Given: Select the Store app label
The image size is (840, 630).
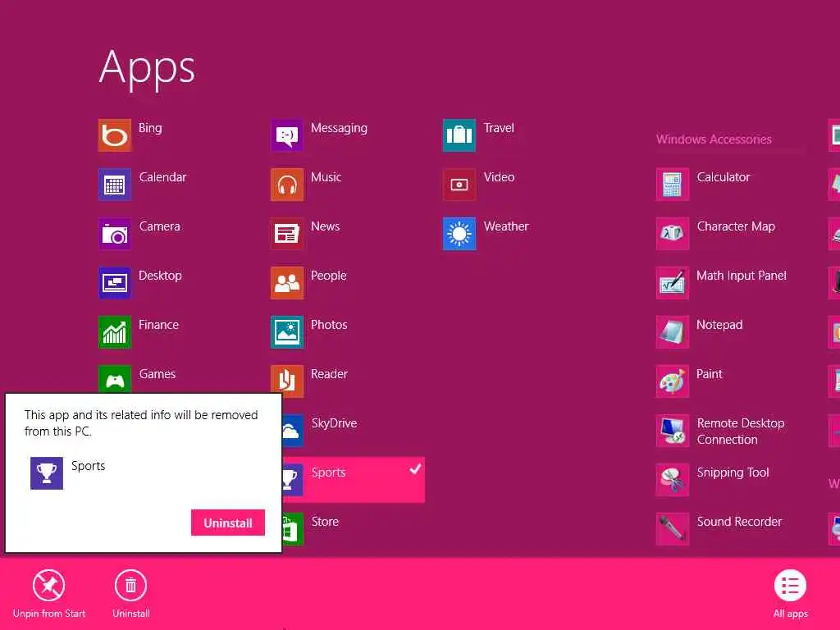Looking at the screenshot, I should click(325, 522).
